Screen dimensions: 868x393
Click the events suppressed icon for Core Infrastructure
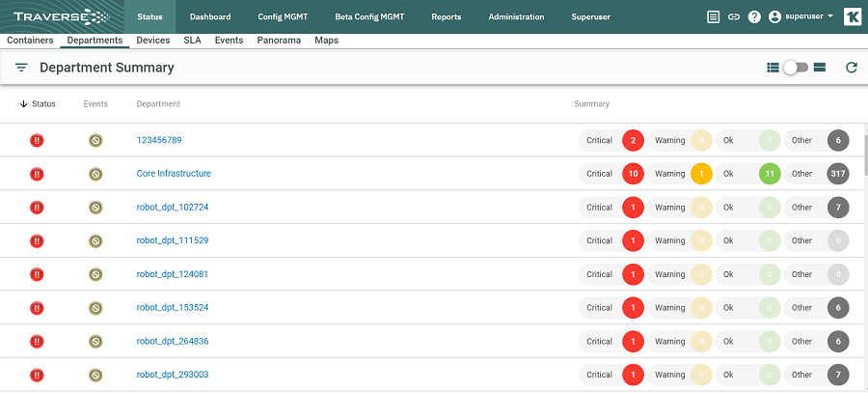[95, 174]
